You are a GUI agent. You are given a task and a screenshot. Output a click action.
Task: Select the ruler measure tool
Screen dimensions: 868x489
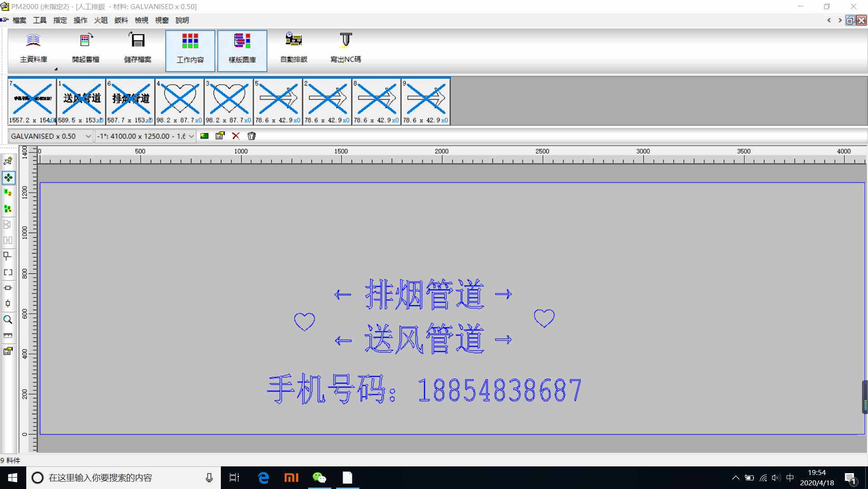[8, 336]
